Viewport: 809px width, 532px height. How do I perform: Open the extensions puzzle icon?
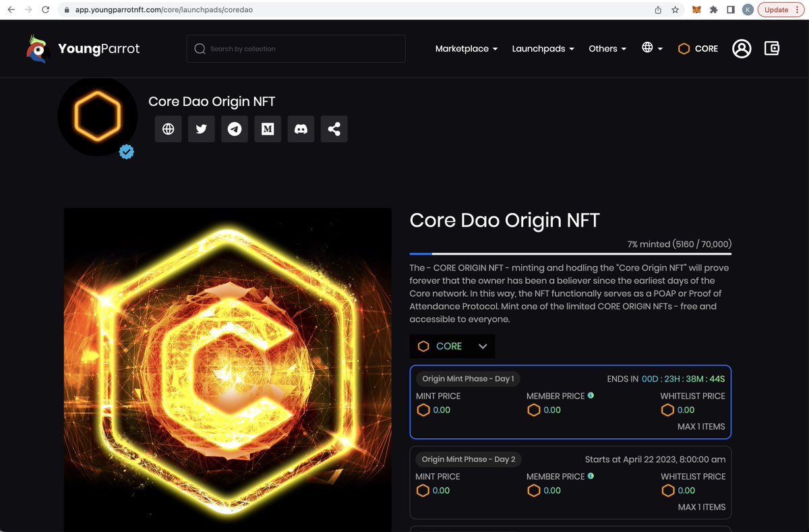[x=714, y=10]
